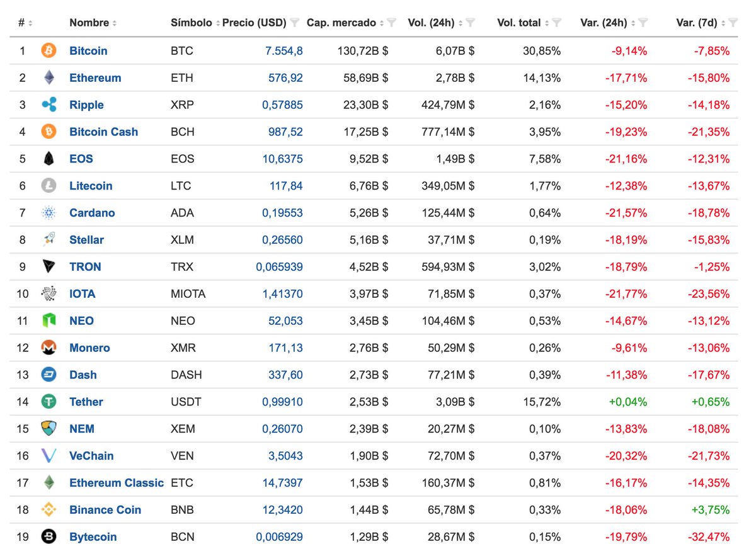The image size is (756, 549).
Task: Open the Var. (7d) filter funnel
Action: 732,23
